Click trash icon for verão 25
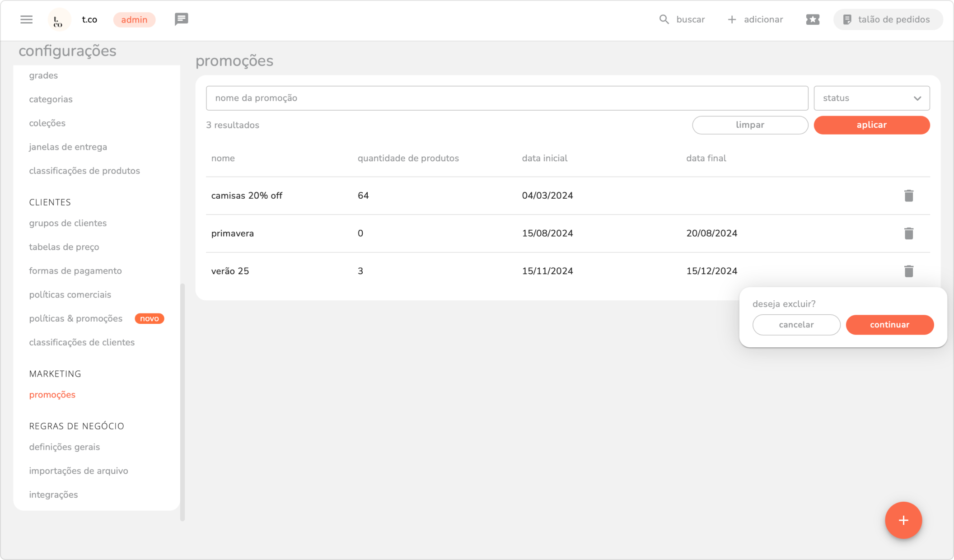954x560 pixels. point(908,271)
